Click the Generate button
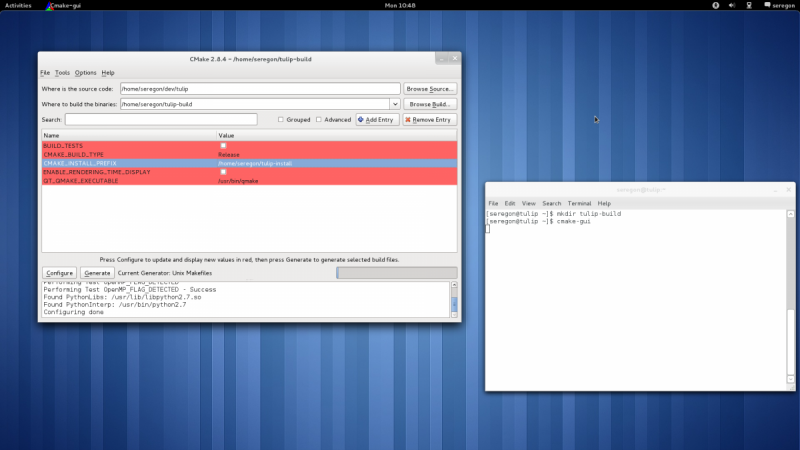Image resolution: width=800 pixels, height=450 pixels. tap(97, 273)
